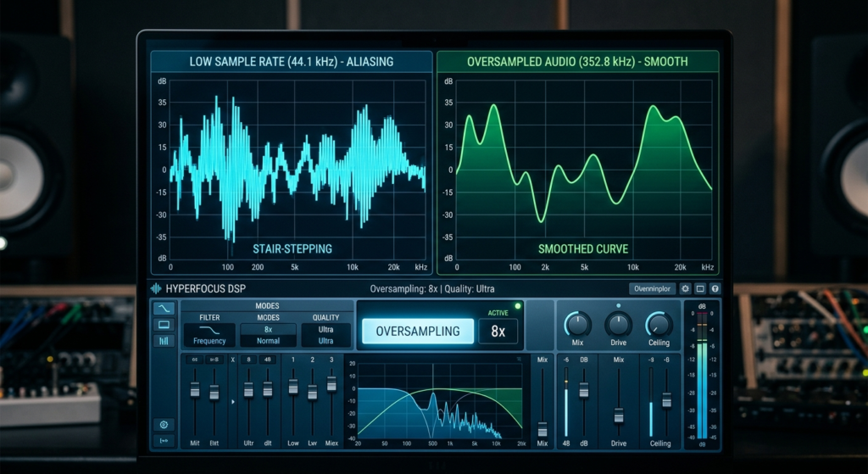Open the Quality Ultra dropdown
Screen dimensions: 868x474
(x=325, y=336)
